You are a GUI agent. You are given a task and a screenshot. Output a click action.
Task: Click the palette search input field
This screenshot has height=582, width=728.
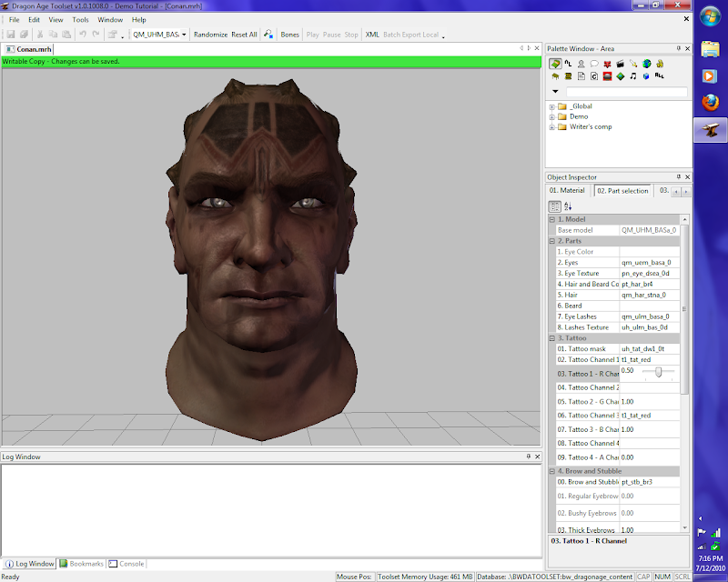click(x=626, y=92)
